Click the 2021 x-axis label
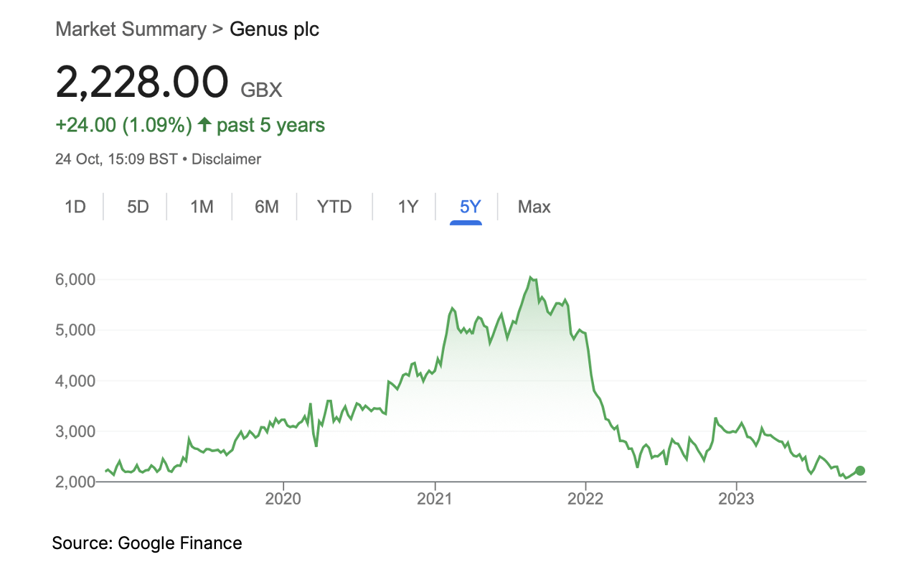The width and height of the screenshot is (924, 567). 435,499
